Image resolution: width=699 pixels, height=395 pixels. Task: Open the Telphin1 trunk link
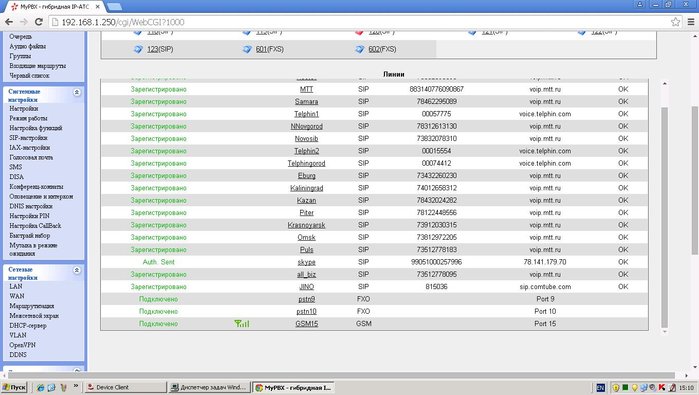306,114
